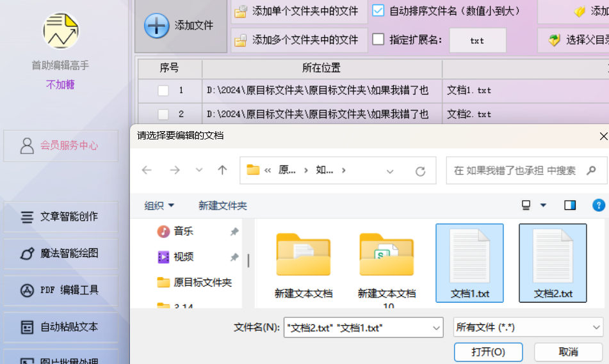
Task: Go forward in the file dialog
Action: [175, 170]
